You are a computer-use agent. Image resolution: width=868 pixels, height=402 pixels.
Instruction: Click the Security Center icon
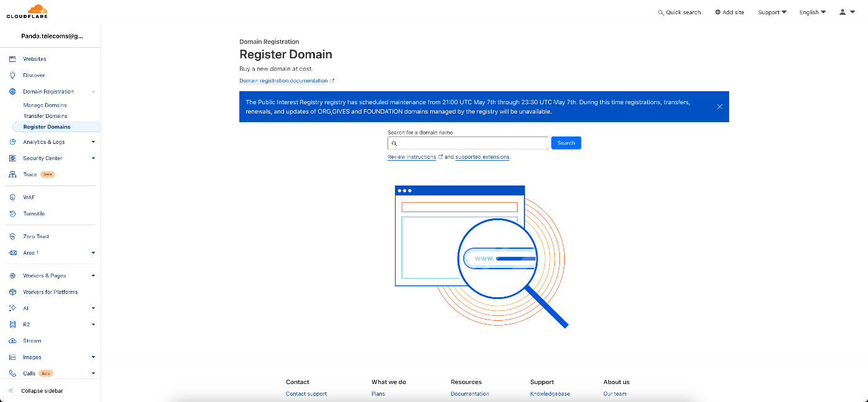coord(12,158)
